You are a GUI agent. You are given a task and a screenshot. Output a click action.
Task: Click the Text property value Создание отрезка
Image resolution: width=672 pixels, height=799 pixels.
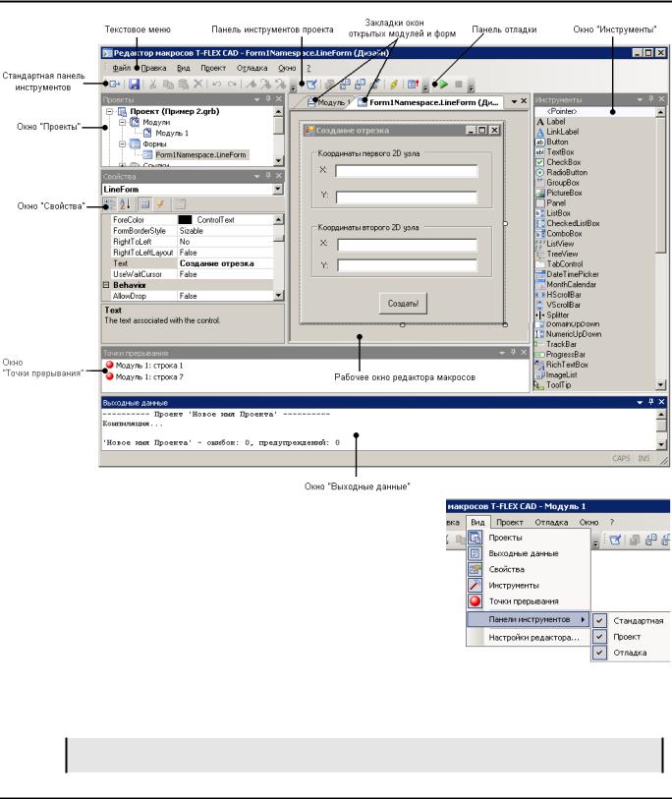click(x=216, y=263)
